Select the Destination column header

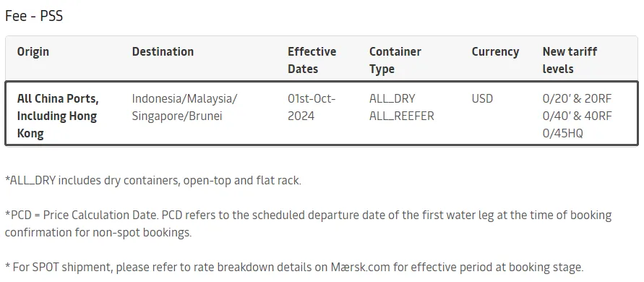click(x=163, y=52)
